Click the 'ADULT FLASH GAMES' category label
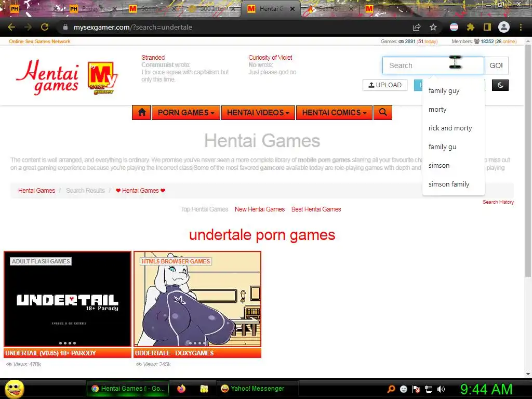This screenshot has height=399, width=532. (41, 261)
